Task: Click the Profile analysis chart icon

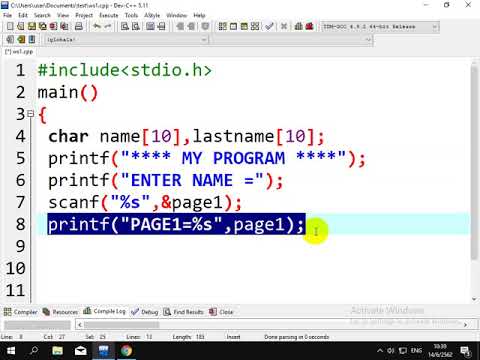Action: point(298,26)
